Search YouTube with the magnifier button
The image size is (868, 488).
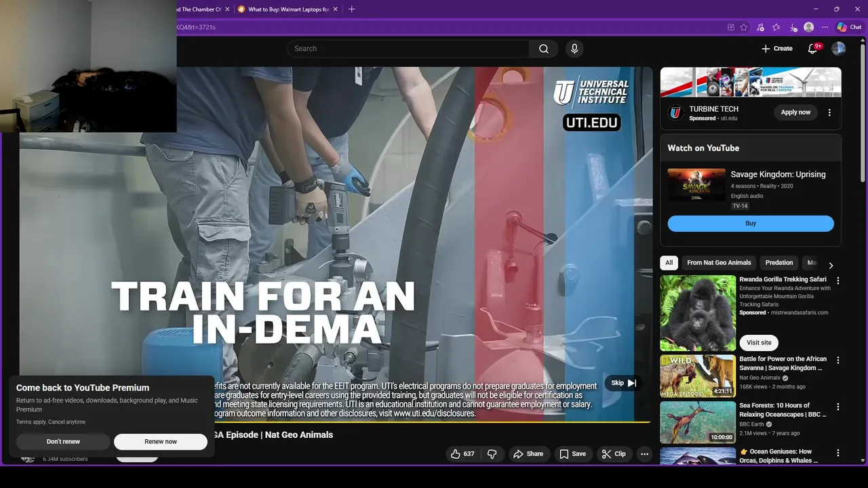coord(544,49)
